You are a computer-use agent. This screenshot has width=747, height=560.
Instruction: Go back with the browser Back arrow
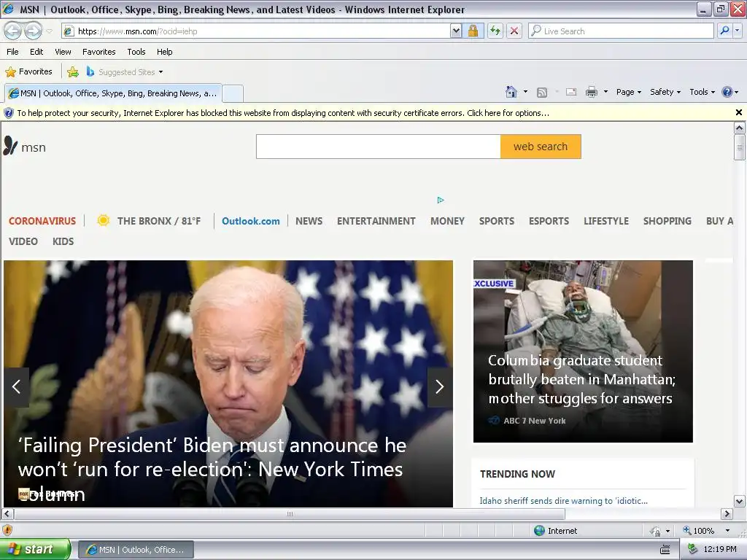(x=13, y=31)
